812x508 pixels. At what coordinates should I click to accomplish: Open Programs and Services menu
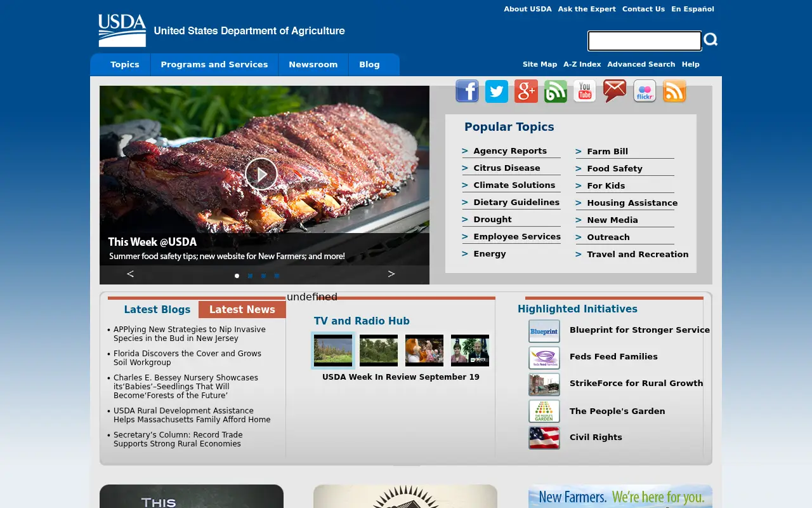coord(214,65)
